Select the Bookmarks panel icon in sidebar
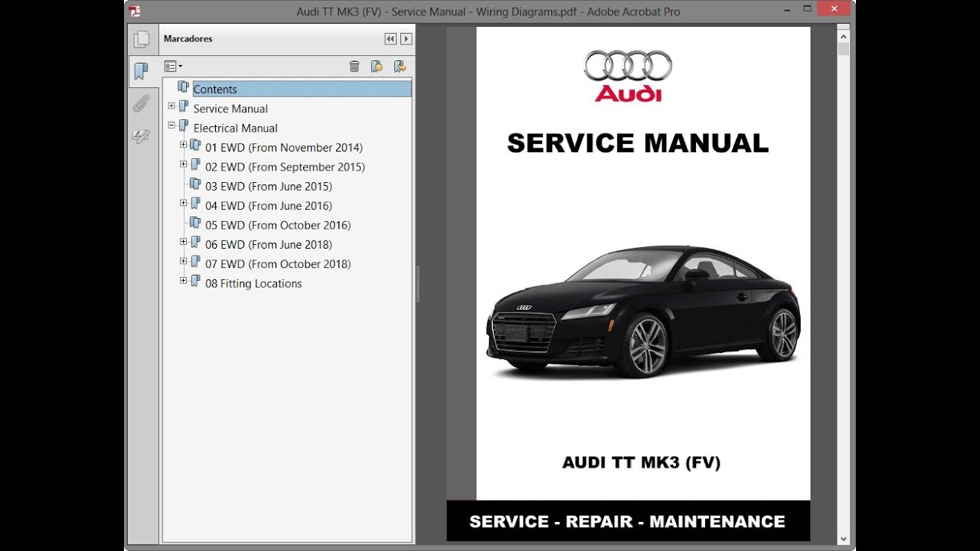This screenshot has width=980, height=551. [x=142, y=71]
